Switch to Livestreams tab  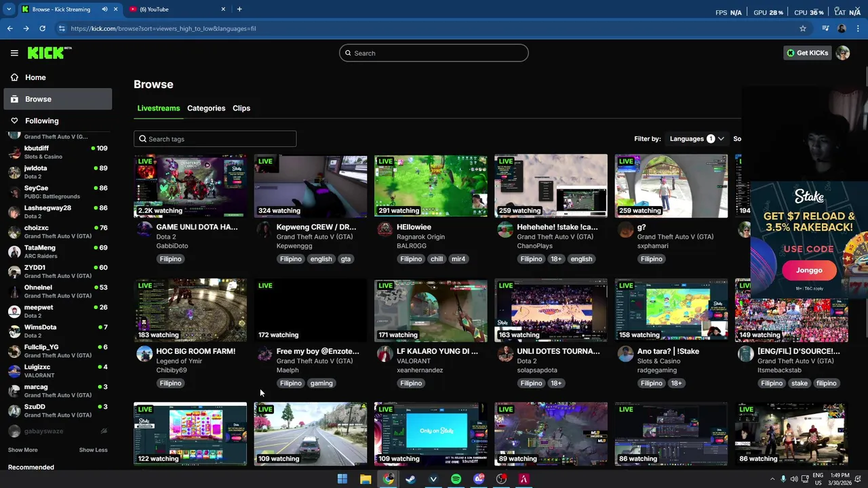(x=159, y=108)
